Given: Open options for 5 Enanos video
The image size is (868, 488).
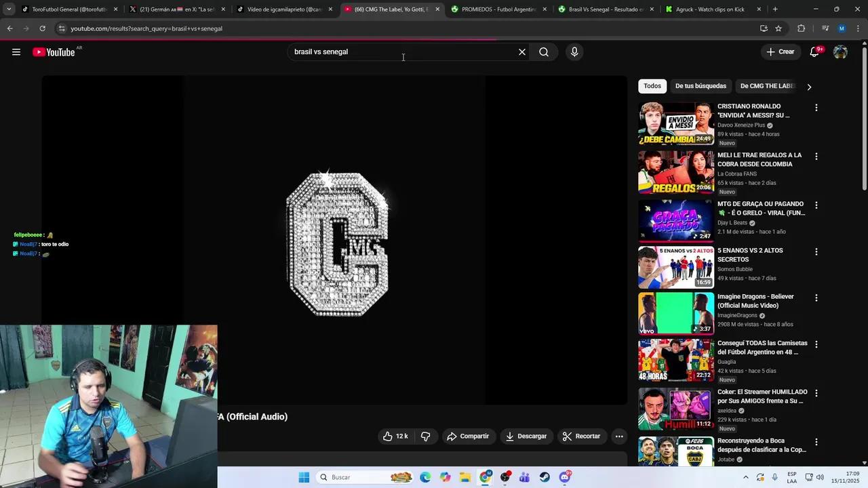Looking at the screenshot, I should coord(816,251).
